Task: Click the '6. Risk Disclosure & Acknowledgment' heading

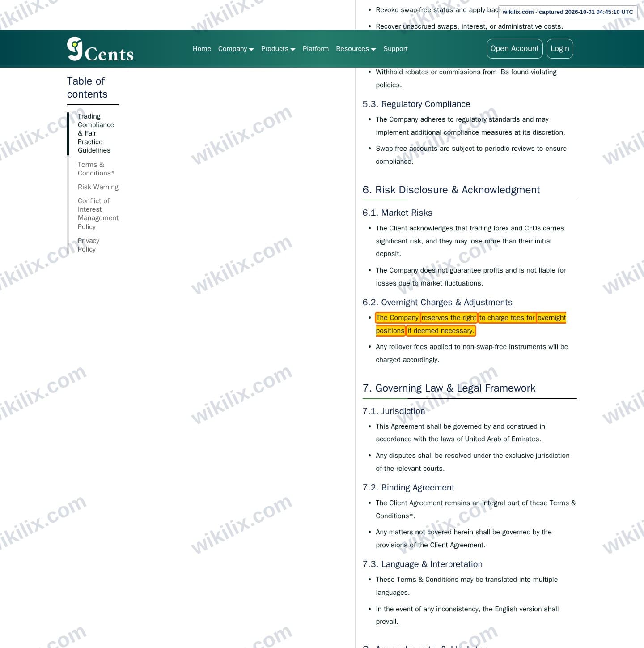Action: coord(451,190)
